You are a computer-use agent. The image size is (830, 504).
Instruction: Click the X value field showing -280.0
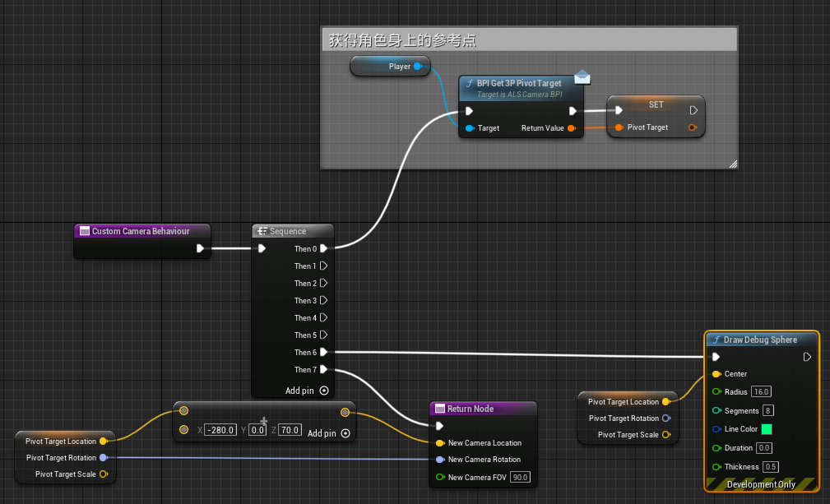click(221, 430)
